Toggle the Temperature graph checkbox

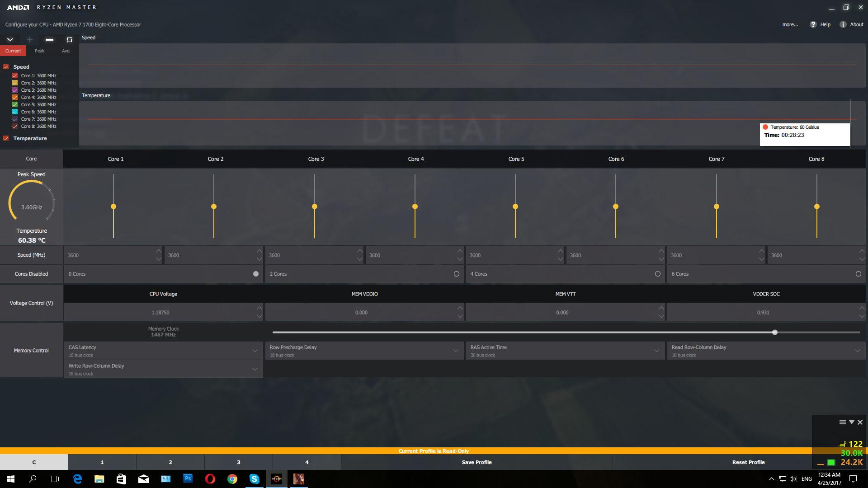(x=6, y=138)
